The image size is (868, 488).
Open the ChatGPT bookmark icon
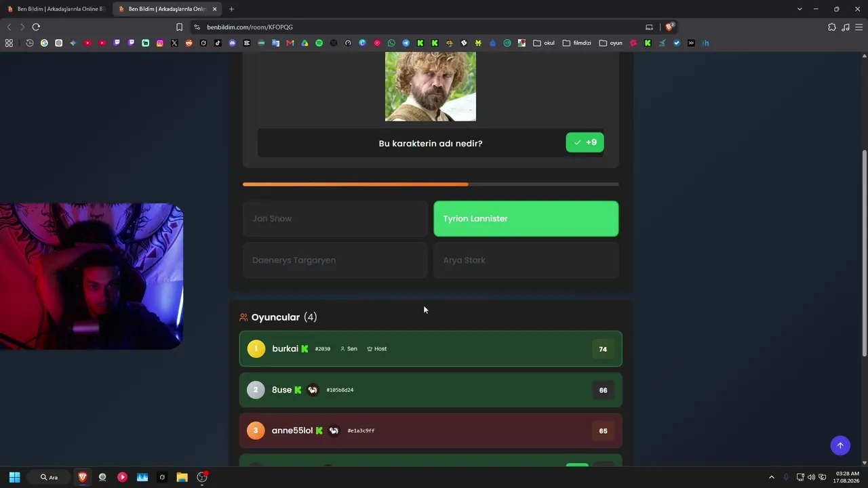click(59, 43)
